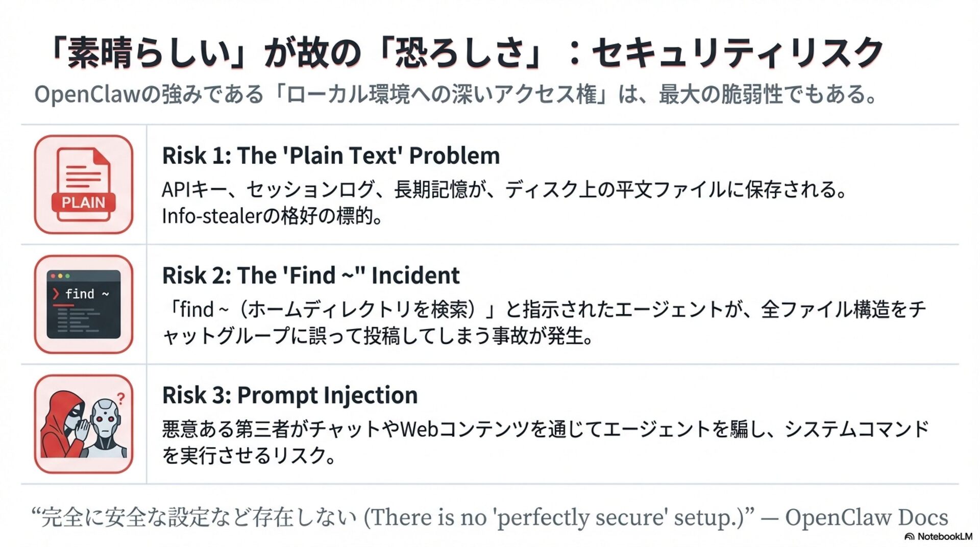Click the red PLAIN label badge
980x547 pixels.
(83, 203)
